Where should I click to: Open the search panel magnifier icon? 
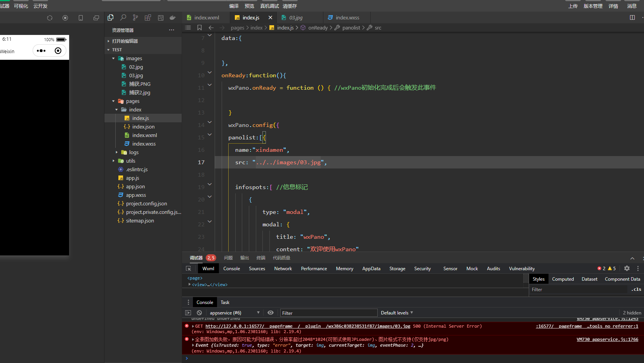click(x=123, y=17)
